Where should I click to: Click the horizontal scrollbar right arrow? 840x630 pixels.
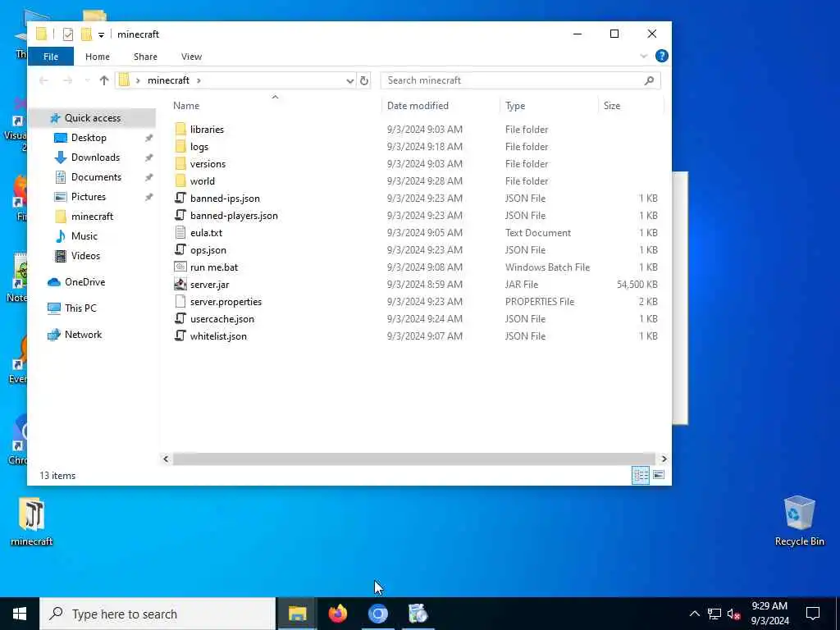pos(664,459)
